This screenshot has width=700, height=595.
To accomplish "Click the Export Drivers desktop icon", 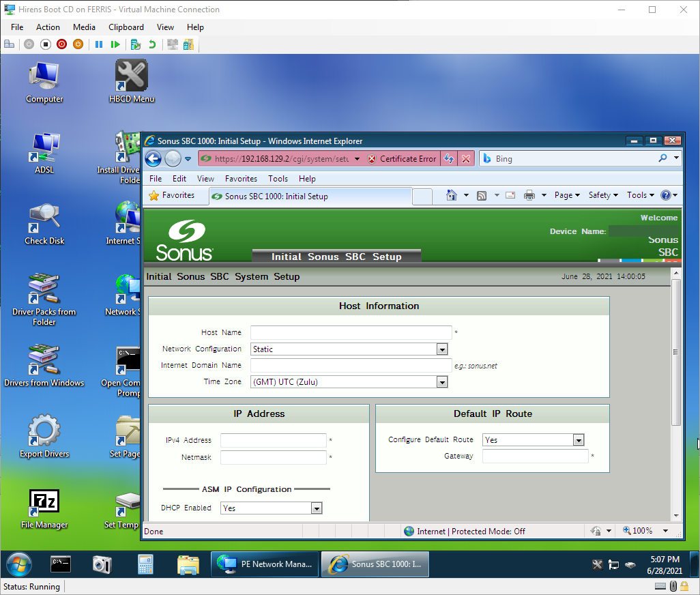I will tap(44, 437).
